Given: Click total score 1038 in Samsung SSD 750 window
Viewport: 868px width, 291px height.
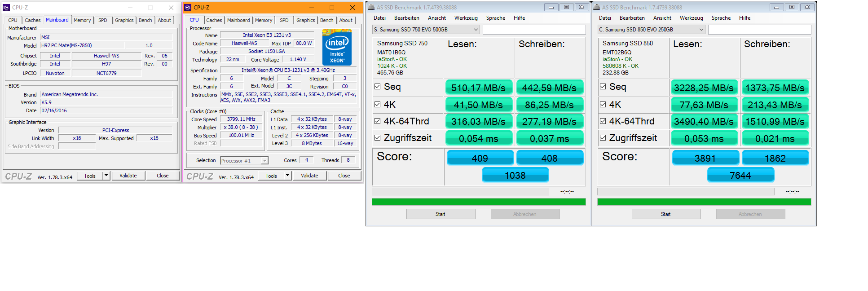Looking at the screenshot, I should tap(515, 175).
